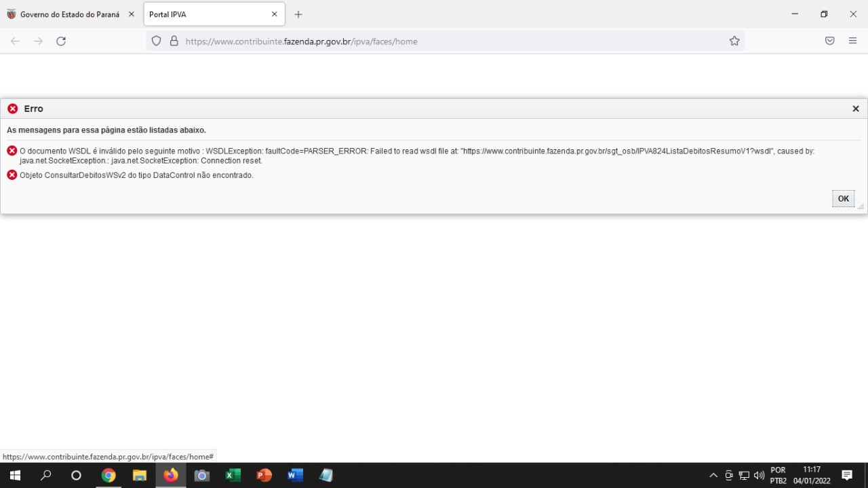Click the forward navigation arrow
The height and width of the screenshot is (488, 868).
coord(38,41)
